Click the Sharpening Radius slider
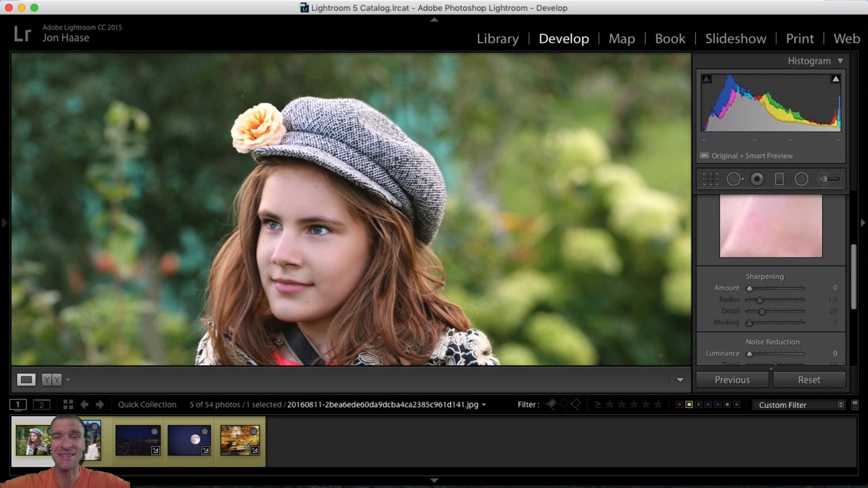 click(x=776, y=300)
